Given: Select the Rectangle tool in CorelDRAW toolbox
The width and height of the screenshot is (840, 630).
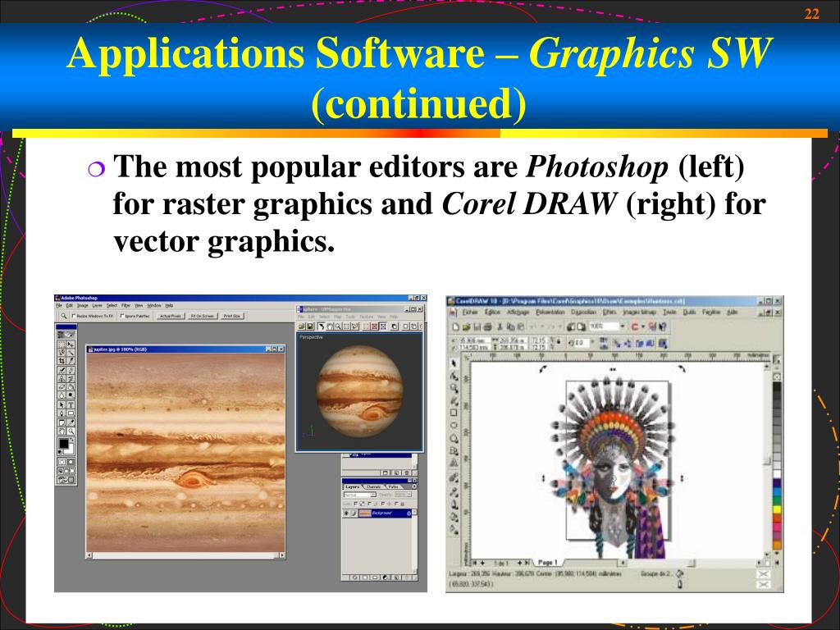Looking at the screenshot, I should [454, 413].
